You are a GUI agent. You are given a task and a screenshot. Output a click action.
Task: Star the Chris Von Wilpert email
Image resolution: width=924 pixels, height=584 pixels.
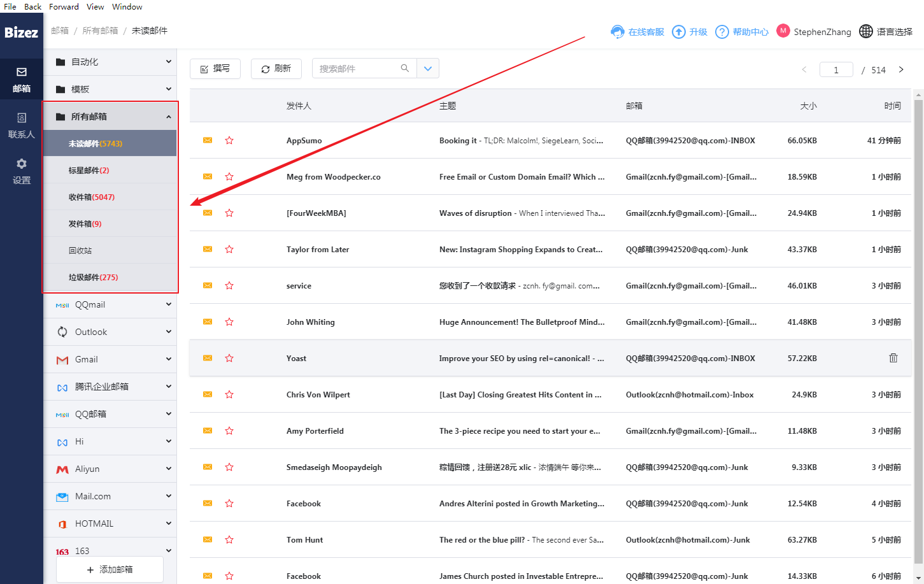tap(229, 394)
